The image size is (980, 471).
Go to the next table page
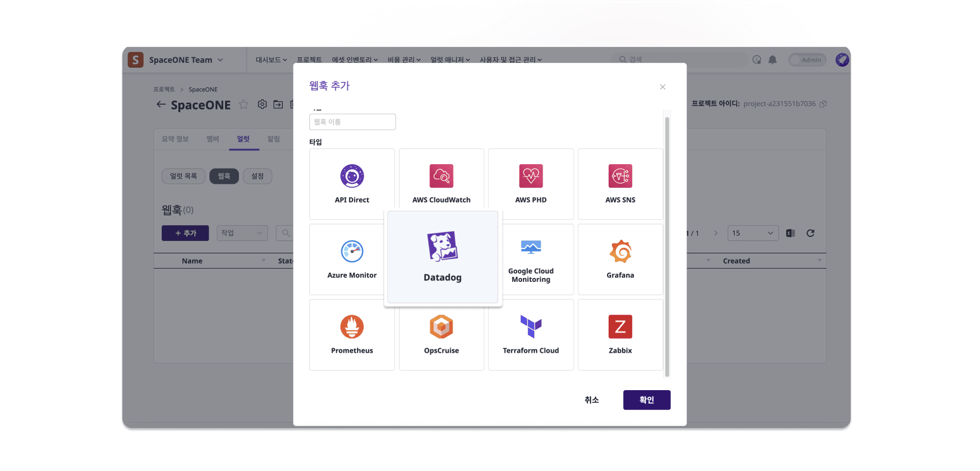[715, 233]
